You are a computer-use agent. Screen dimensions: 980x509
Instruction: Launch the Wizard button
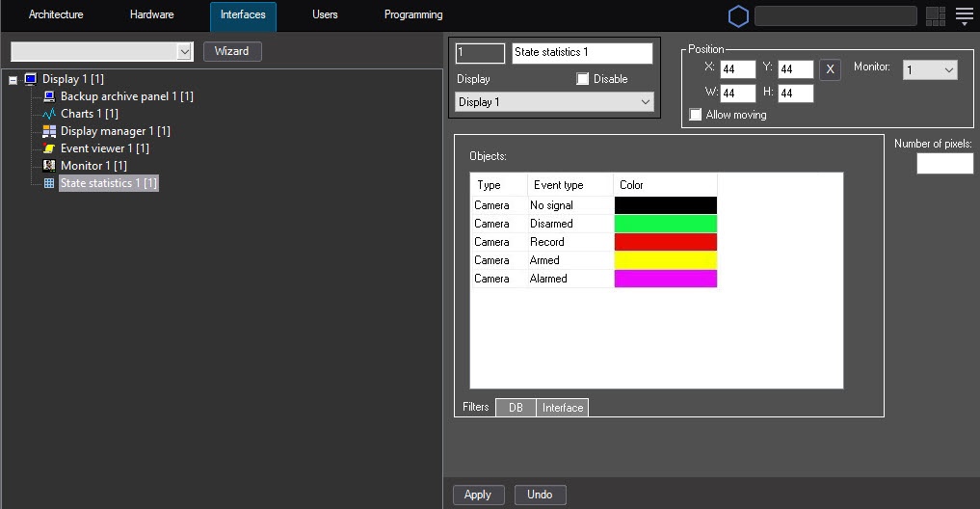click(231, 51)
